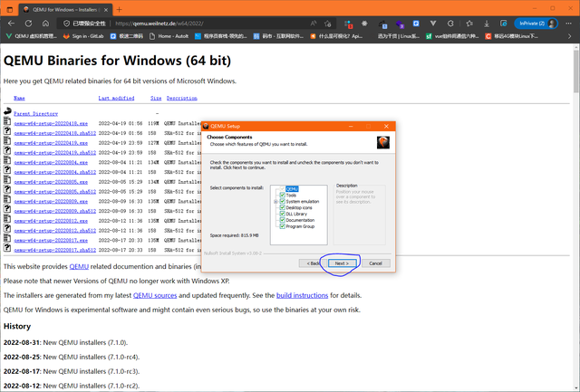This screenshot has height=392, width=580.
Task: Sort the listing by Last modified
Action: (116, 98)
